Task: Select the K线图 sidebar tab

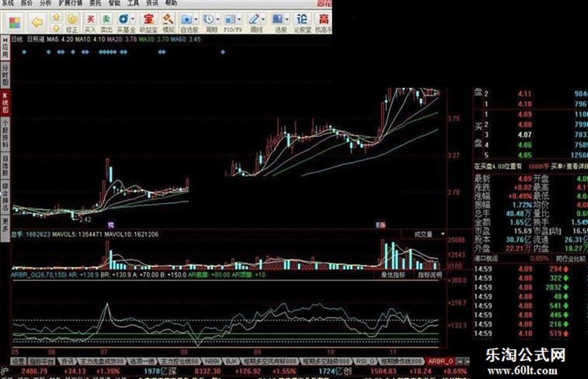Action: (5, 103)
